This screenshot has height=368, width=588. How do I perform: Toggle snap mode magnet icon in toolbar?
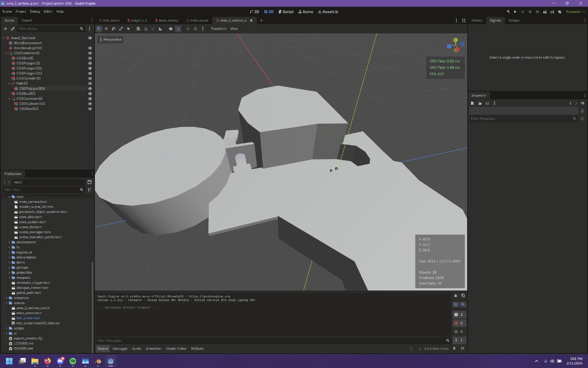pos(178,29)
